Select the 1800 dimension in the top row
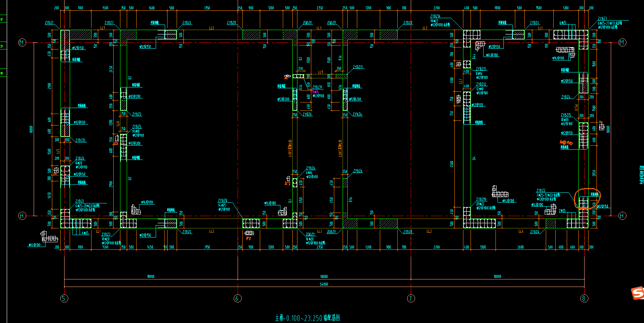The height and width of the screenshot is (323, 644). click(x=497, y=8)
